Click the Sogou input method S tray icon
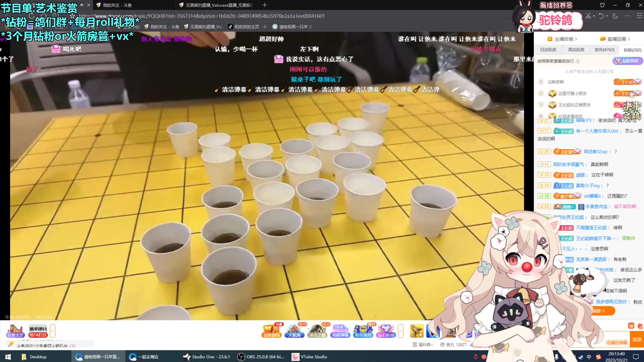The width and height of the screenshot is (644, 362). (598, 357)
